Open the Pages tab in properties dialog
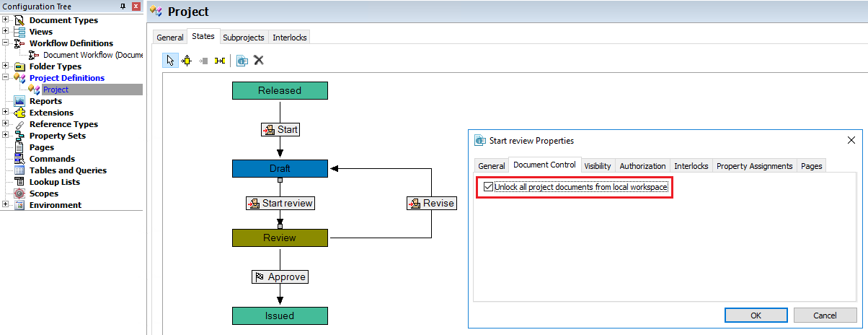 811,166
